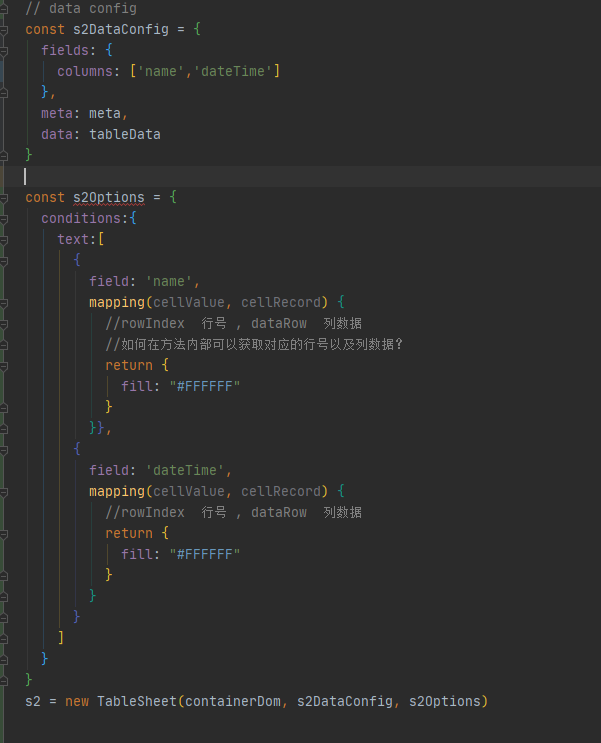Image resolution: width=601 pixels, height=743 pixels.
Task: Click the '// data config' comment
Action: point(81,9)
